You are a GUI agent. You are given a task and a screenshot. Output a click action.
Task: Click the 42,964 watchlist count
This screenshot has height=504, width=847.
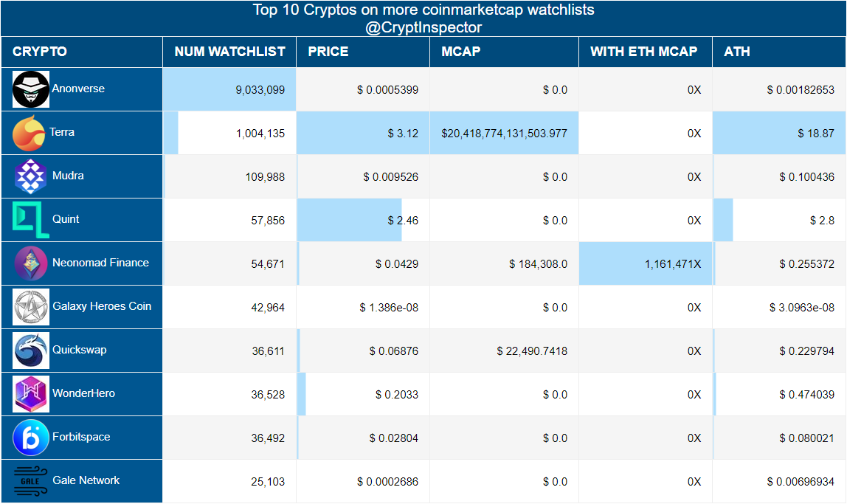pos(268,308)
